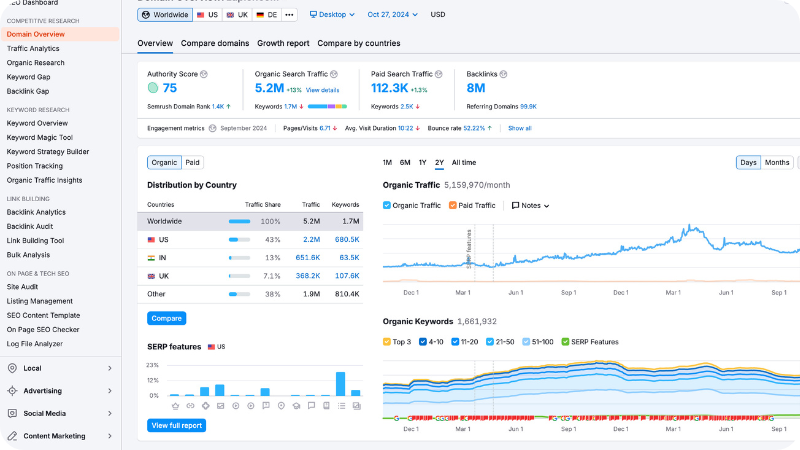Select the US flag database button
The height and width of the screenshot is (450, 800).
tap(207, 15)
